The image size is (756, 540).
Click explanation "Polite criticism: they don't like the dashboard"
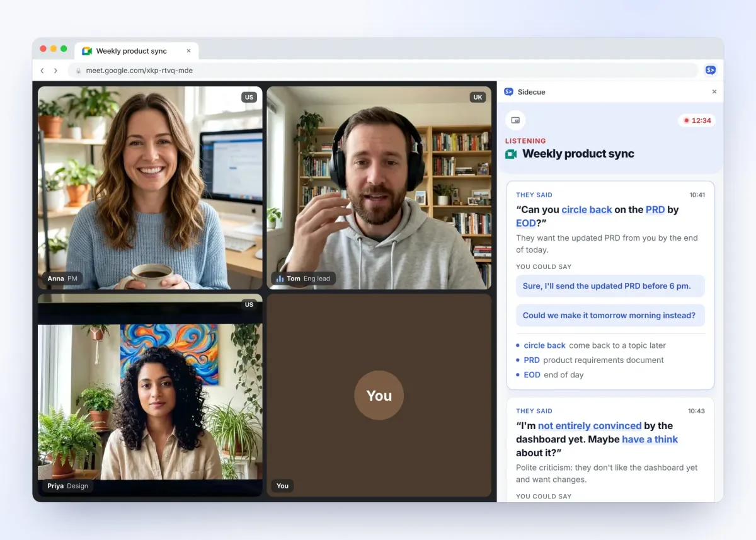coord(607,474)
